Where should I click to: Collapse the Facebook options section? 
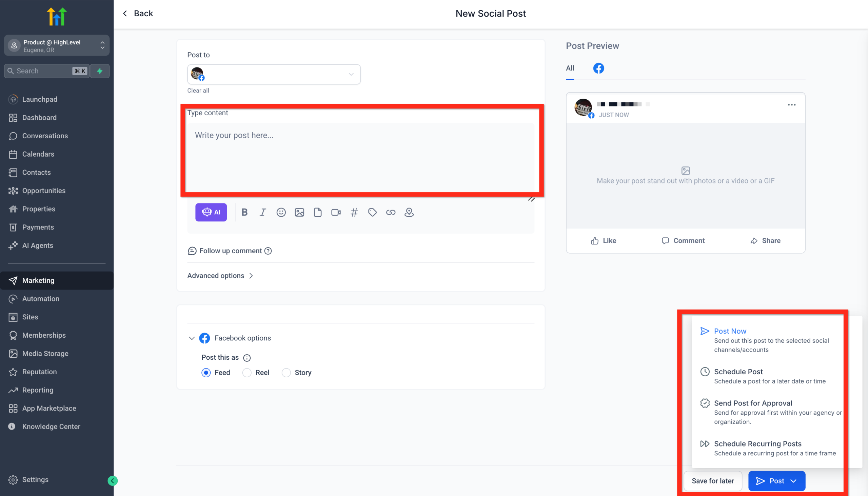pos(192,338)
